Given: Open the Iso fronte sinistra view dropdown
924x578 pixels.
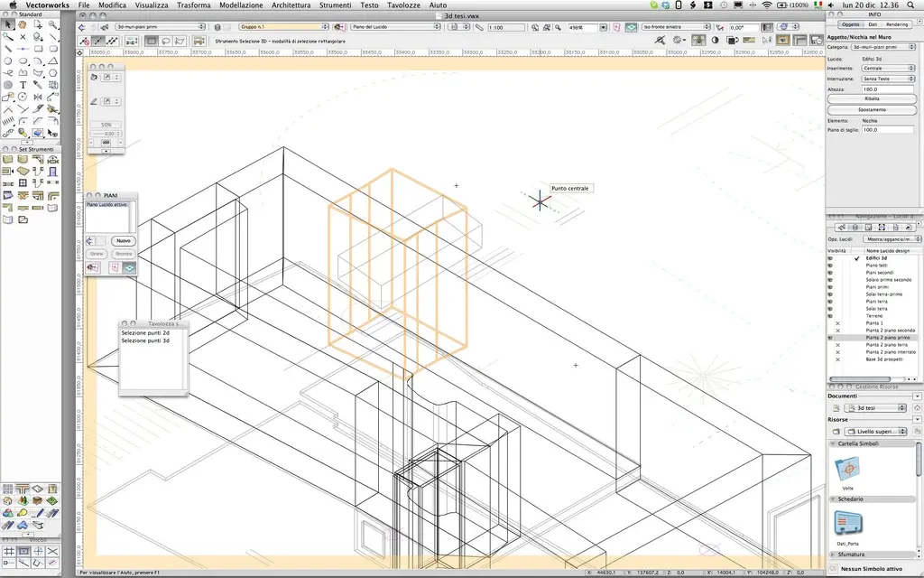Looking at the screenshot, I should click(676, 27).
